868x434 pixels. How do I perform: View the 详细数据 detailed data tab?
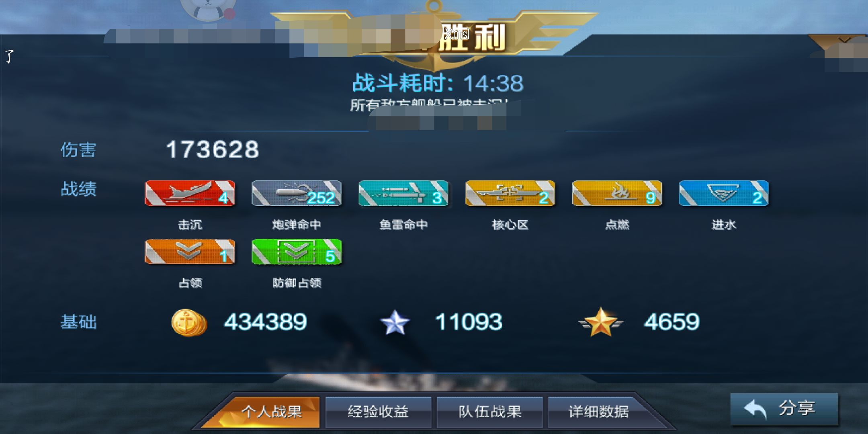point(599,412)
